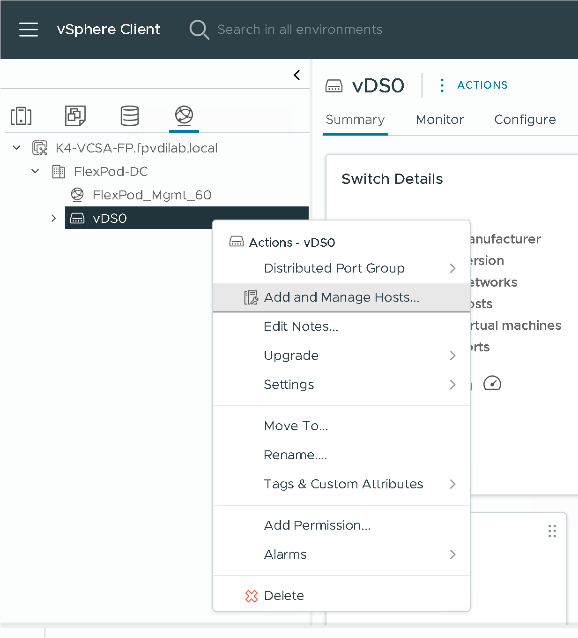The height and width of the screenshot is (638, 578).
Task: Open the Alarms submenu
Action: [x=342, y=555]
